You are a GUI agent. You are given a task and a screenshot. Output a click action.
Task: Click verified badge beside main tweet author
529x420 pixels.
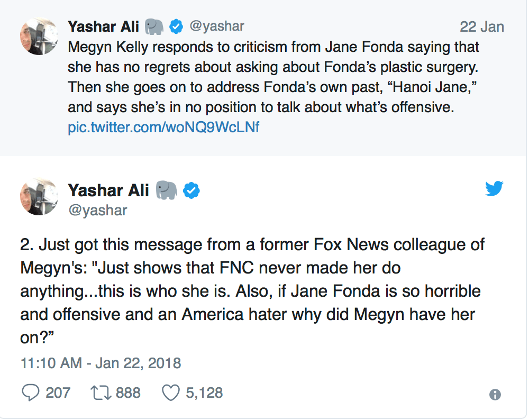[191, 190]
